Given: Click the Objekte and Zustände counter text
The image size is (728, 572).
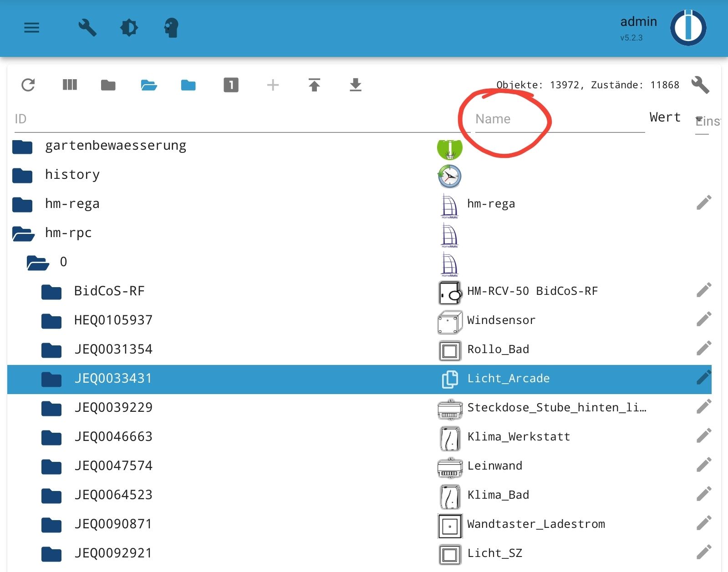Looking at the screenshot, I should pos(588,85).
